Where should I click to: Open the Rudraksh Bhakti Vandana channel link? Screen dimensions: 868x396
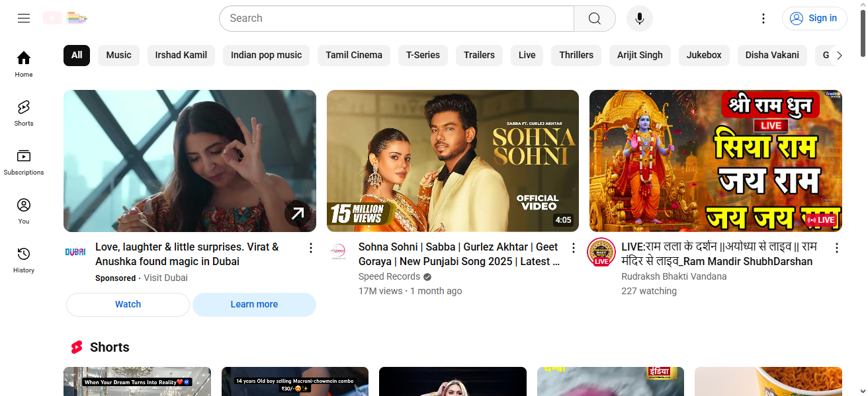click(674, 277)
